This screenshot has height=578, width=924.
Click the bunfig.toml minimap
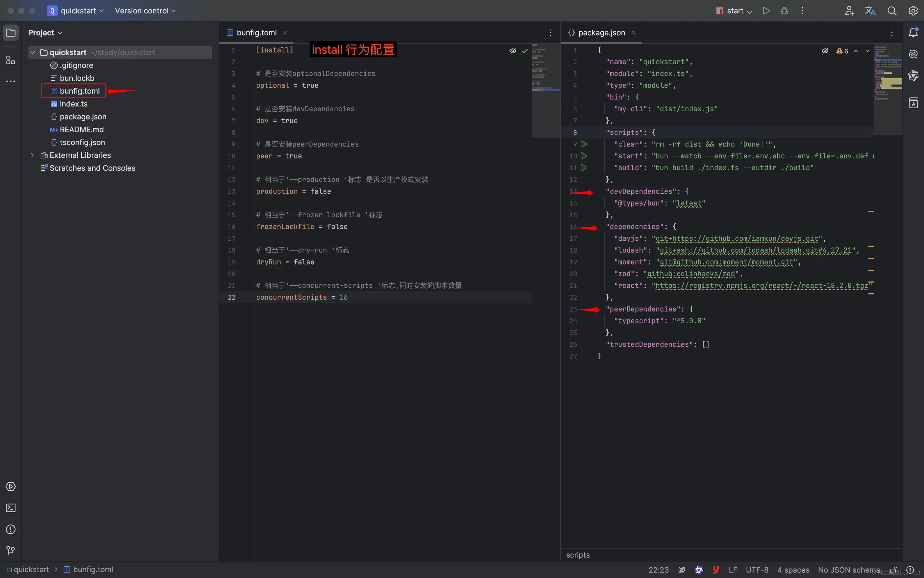coord(546,91)
